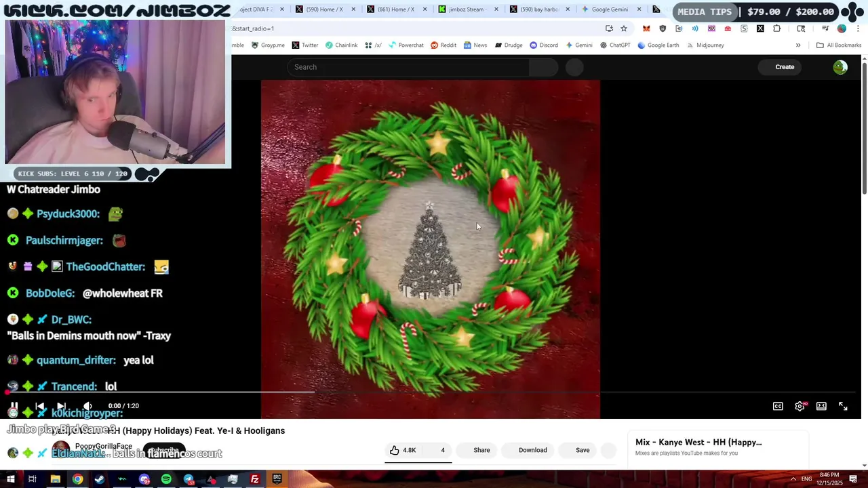Focus the YouTube Search field
The height and width of the screenshot is (488, 868).
[x=408, y=67]
